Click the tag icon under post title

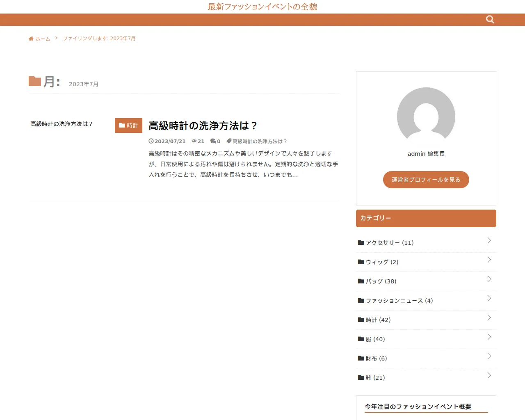229,141
